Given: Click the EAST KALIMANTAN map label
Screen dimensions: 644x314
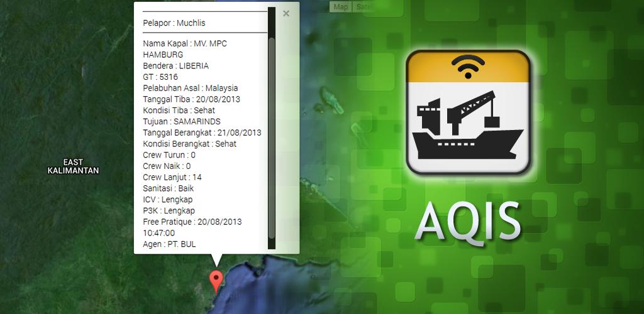Looking at the screenshot, I should (73, 166).
